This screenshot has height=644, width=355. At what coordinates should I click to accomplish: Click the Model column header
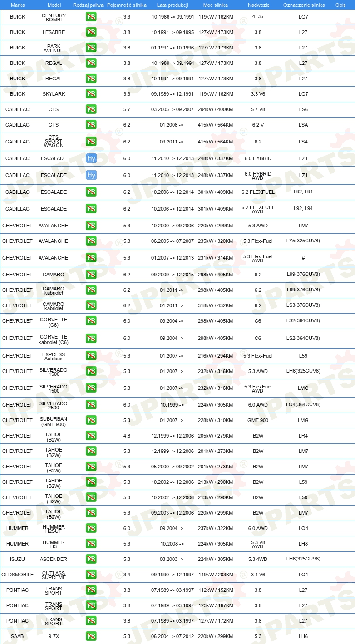click(54, 5)
